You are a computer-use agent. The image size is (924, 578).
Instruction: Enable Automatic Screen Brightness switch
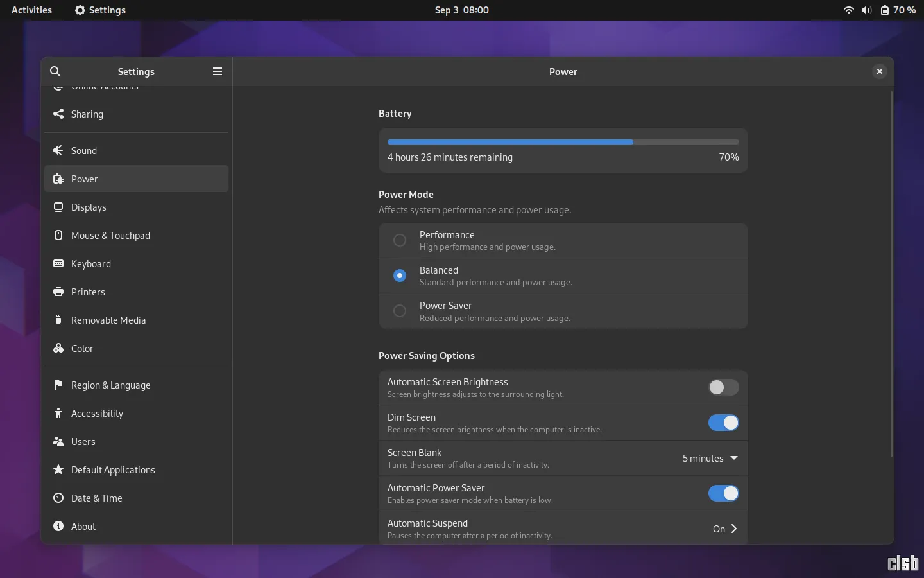[724, 387]
